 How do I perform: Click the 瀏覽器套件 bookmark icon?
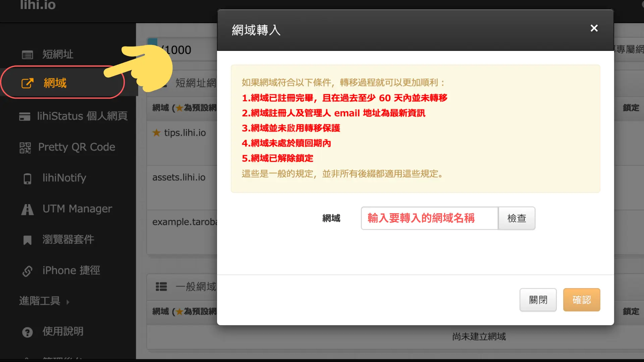(27, 240)
